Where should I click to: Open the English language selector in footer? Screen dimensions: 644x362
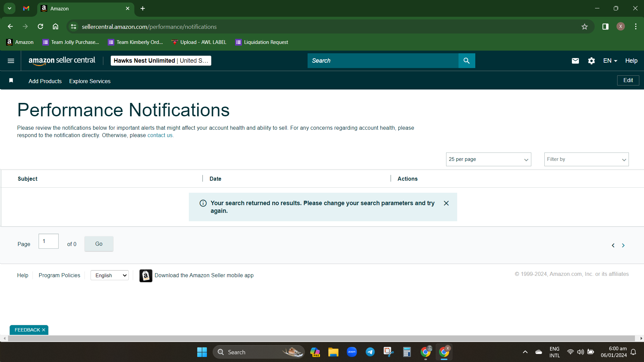tap(110, 276)
